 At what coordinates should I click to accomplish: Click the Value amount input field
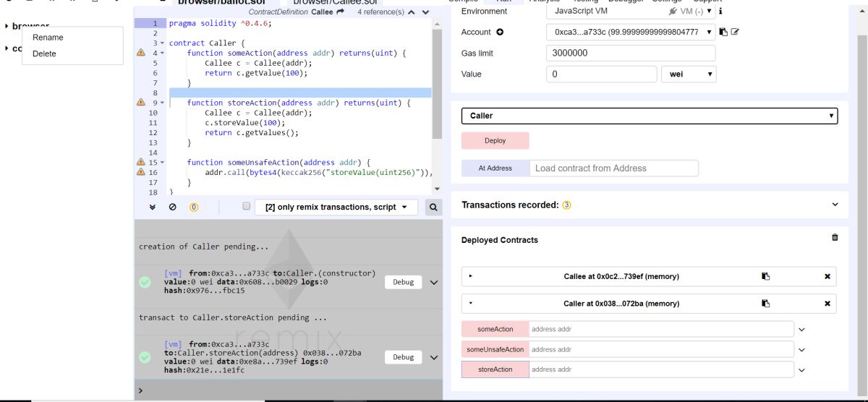tap(602, 74)
